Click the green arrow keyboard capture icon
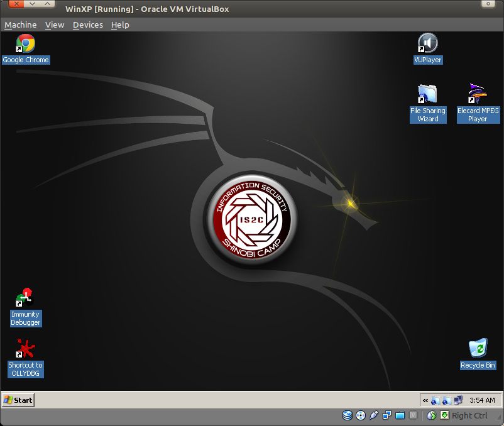 [x=444, y=415]
